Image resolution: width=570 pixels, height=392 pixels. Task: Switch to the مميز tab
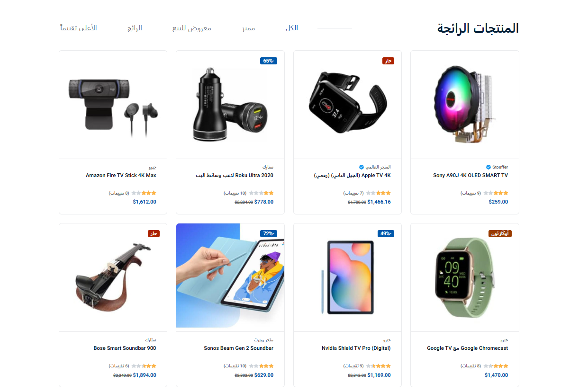[x=248, y=28]
